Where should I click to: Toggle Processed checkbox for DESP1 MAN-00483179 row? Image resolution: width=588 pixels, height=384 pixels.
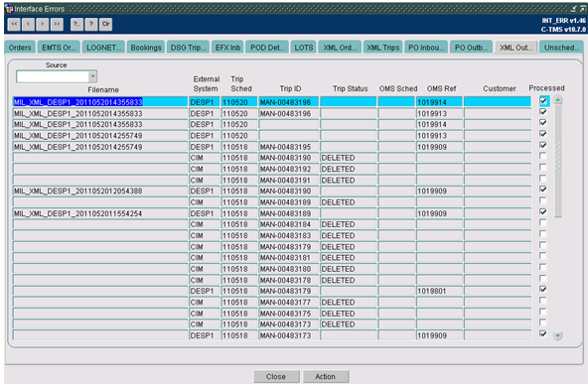click(x=543, y=289)
